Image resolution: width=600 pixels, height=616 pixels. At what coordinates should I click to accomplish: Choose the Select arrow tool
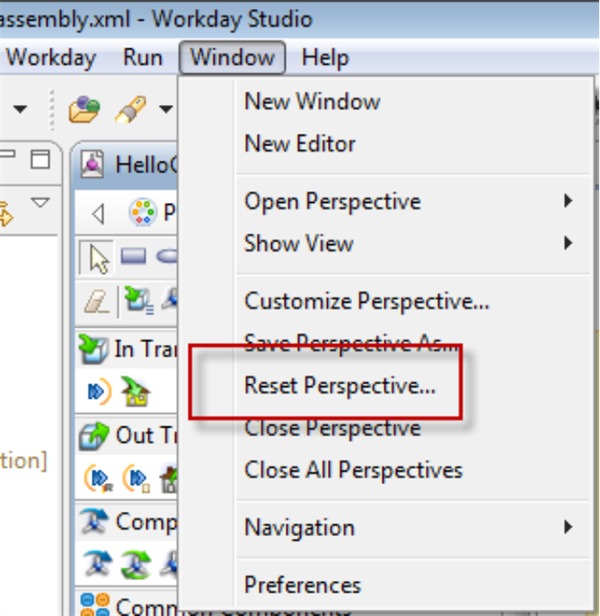click(97, 258)
